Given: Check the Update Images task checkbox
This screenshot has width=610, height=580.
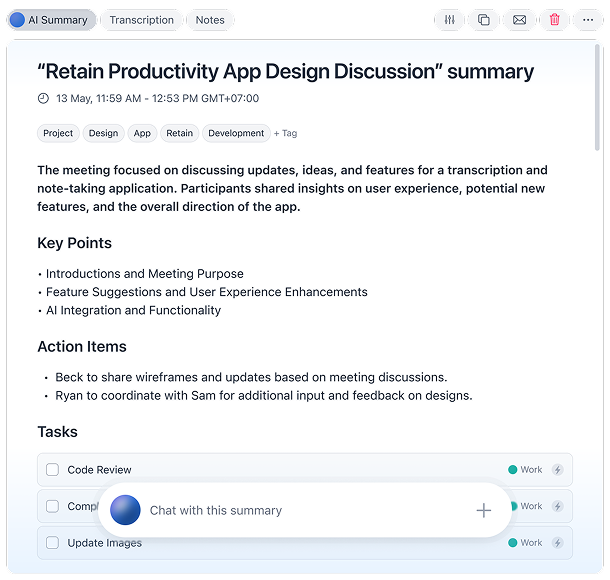Looking at the screenshot, I should coord(53,543).
